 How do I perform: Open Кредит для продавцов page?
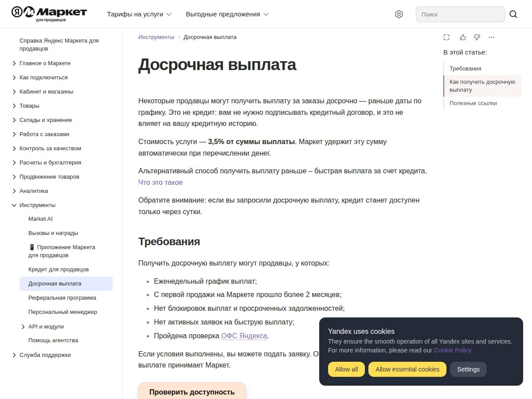[x=59, y=270]
